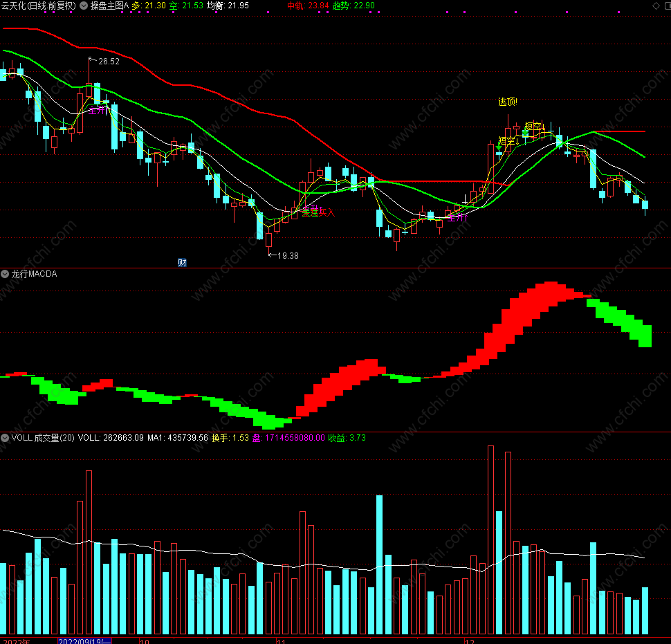Click the 空: 21.53 value
Image resolution: width=671 pixels, height=644 pixels.
point(186,6)
